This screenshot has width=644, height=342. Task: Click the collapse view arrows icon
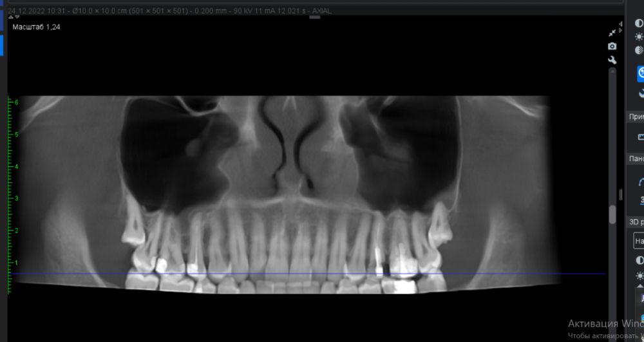(x=612, y=32)
